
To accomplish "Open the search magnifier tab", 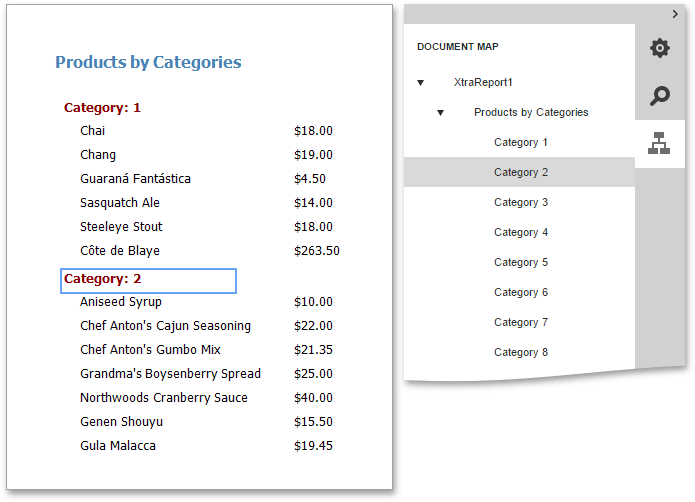I will point(660,96).
